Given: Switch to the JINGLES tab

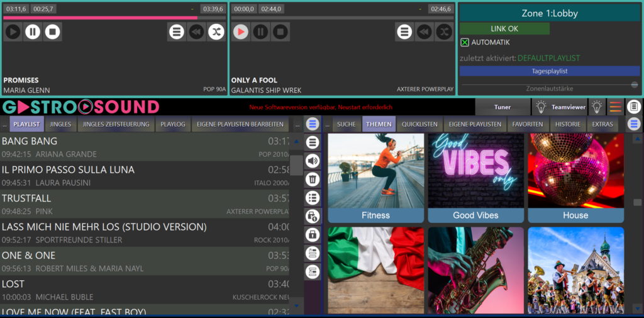Looking at the screenshot, I should point(61,125).
